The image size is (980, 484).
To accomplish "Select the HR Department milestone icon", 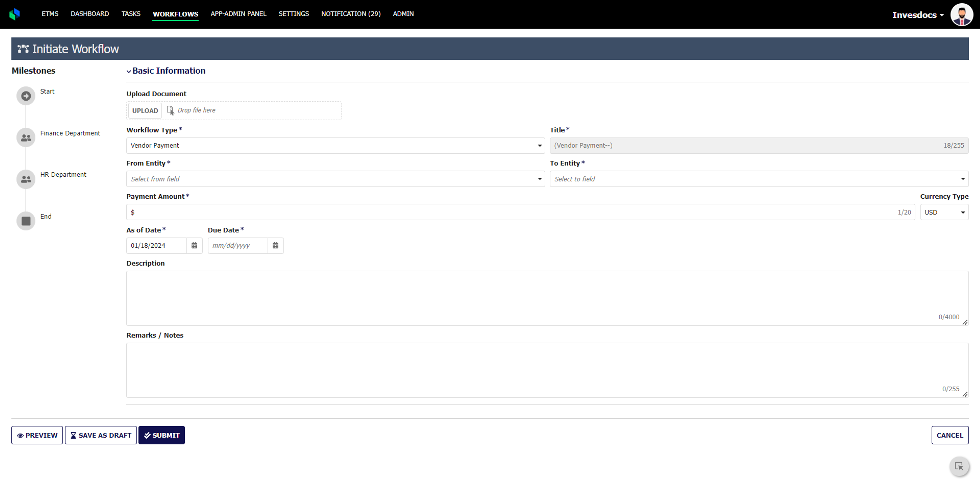I will coord(26,179).
